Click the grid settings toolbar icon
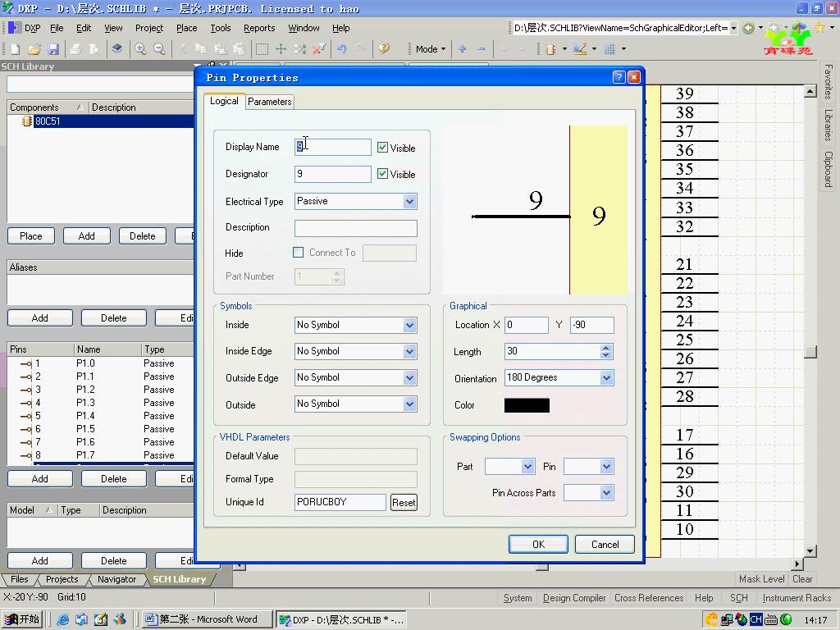Image resolution: width=840 pixels, height=630 pixels. click(609, 49)
